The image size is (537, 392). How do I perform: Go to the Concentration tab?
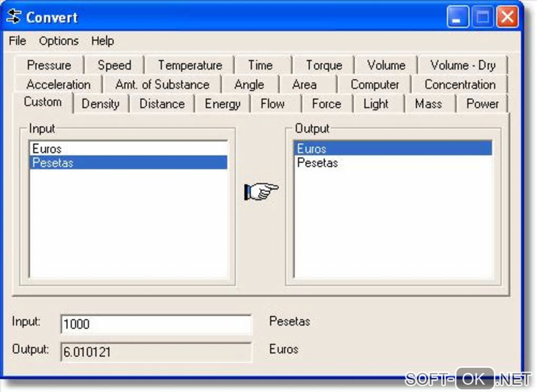(460, 84)
